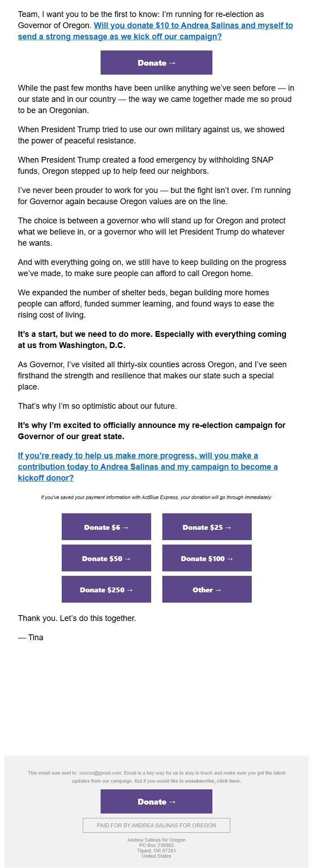Select the Donate $100 option
This screenshot has height=868, width=313.
tap(207, 558)
